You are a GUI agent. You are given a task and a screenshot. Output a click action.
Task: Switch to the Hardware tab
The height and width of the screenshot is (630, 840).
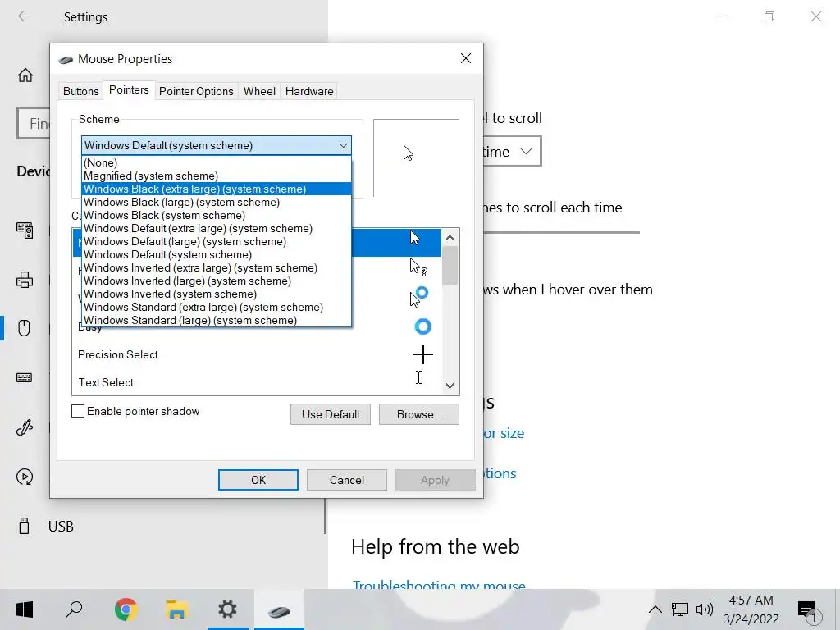tap(309, 91)
